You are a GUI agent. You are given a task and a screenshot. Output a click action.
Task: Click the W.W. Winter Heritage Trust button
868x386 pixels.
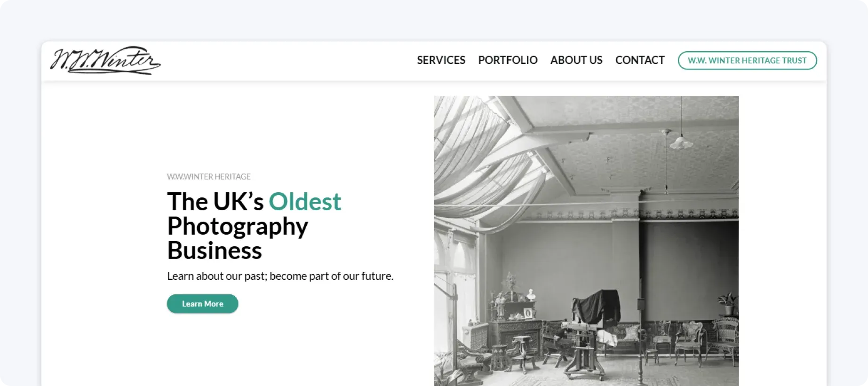(747, 61)
